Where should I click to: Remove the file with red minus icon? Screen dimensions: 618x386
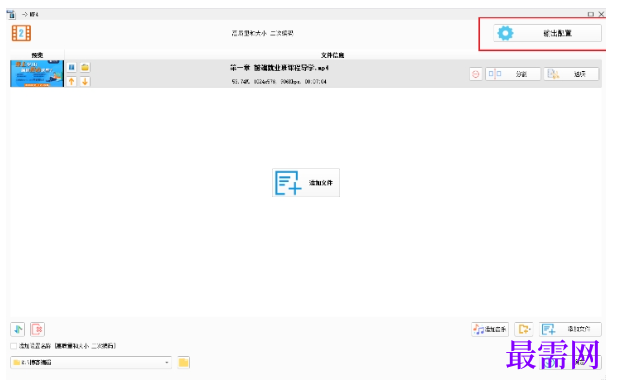pyautogui.click(x=476, y=74)
